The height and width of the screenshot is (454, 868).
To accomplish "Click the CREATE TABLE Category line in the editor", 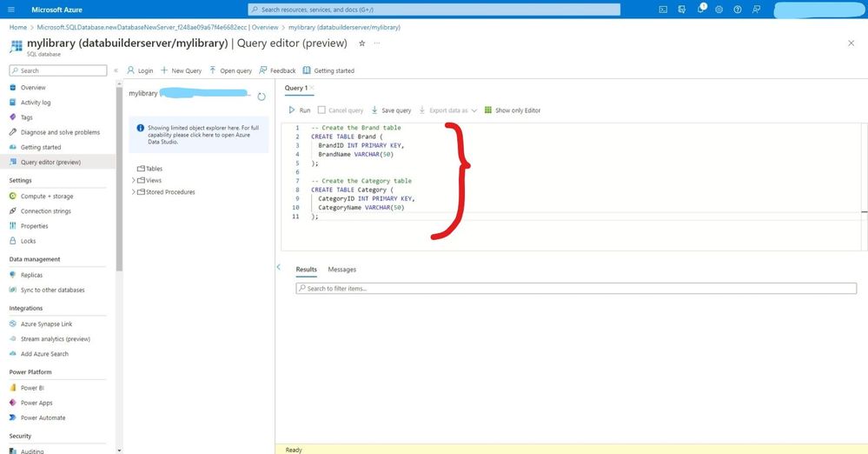I will (352, 190).
